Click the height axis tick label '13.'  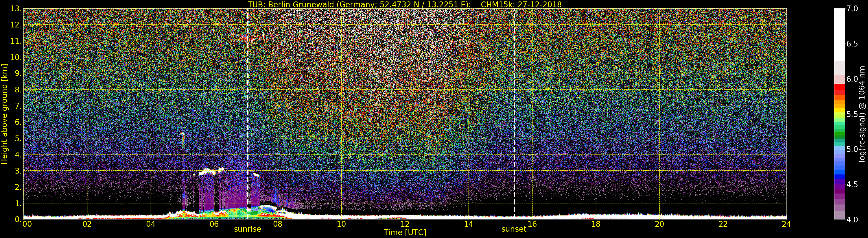coord(16,9)
